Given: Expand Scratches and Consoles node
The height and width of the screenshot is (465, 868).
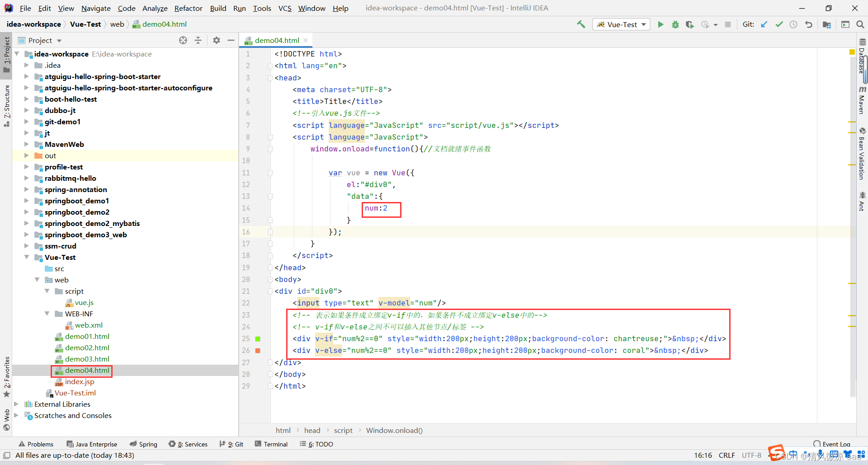Looking at the screenshot, I should pos(16,415).
